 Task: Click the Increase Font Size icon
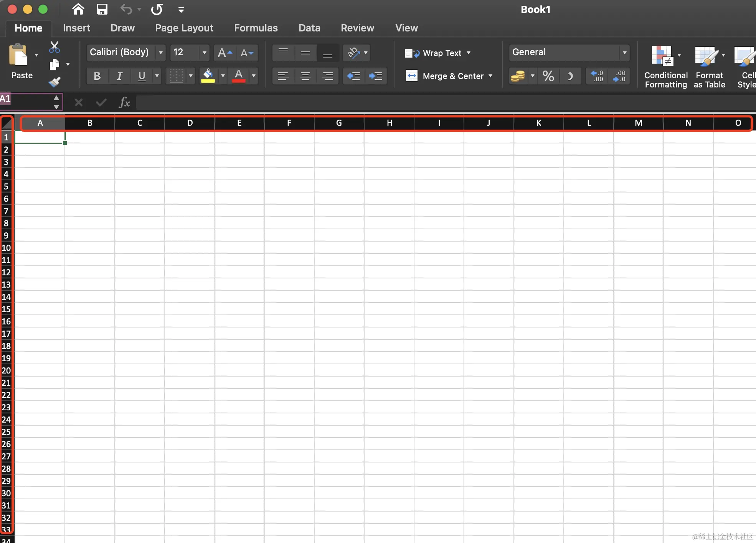224,53
